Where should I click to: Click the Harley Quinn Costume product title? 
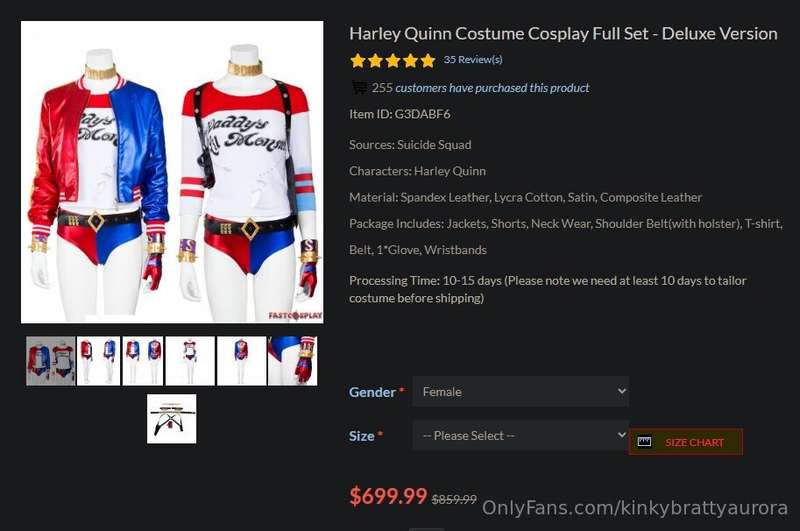click(563, 34)
